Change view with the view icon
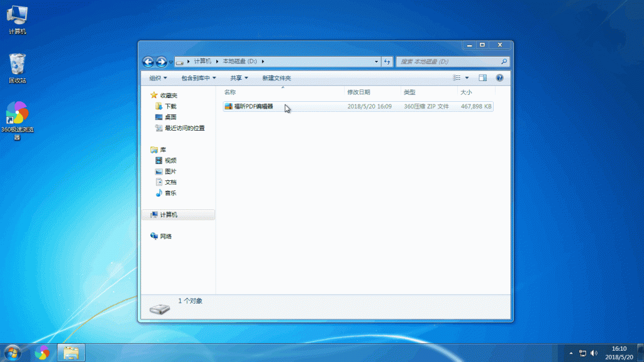Viewport: 644px width, 362px height. point(457,78)
